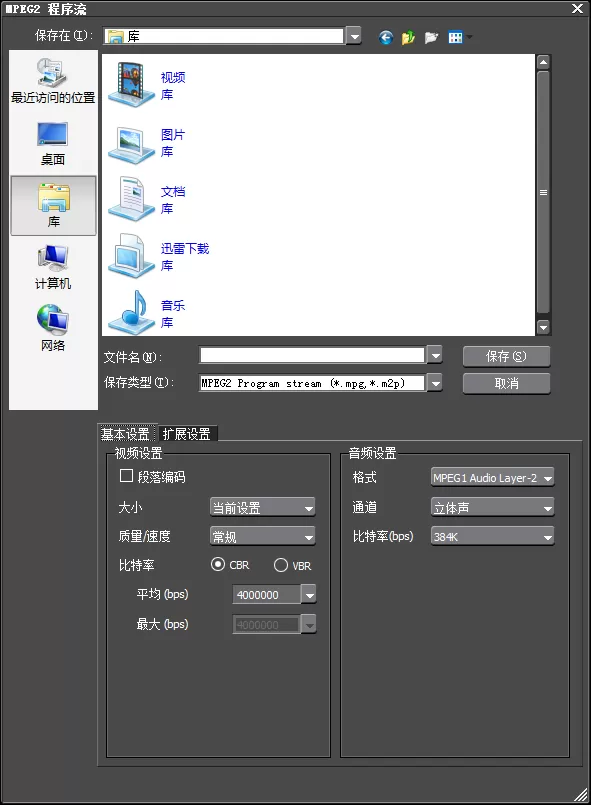This screenshot has height=805, width=591.
Task: Click the file list scroll down arrow
Action: pos(543,327)
